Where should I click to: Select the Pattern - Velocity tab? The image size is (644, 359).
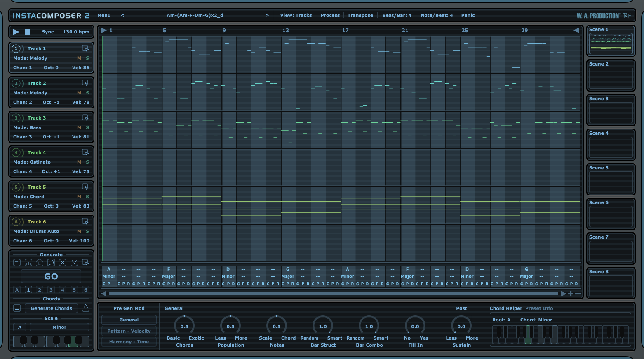(x=129, y=331)
